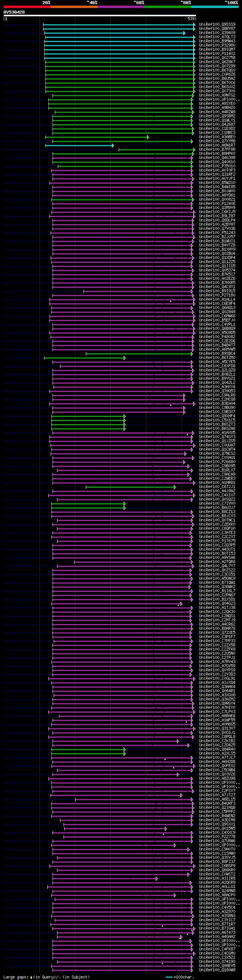
Task: Select the UniRef100_C7PP33 label
Action: click(x=217, y=641)
